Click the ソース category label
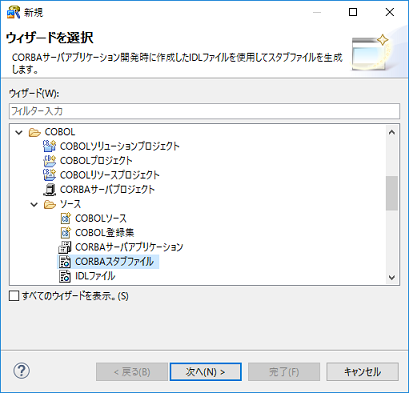Image resolution: width=409 pixels, height=393 pixels. 70,204
